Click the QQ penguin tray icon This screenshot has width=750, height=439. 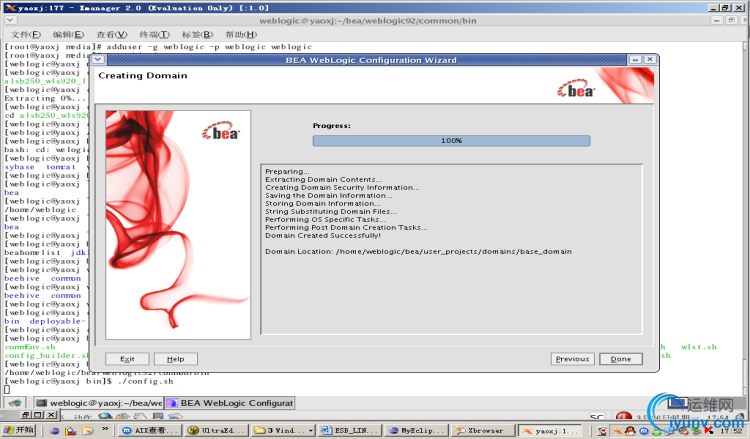click(630, 431)
